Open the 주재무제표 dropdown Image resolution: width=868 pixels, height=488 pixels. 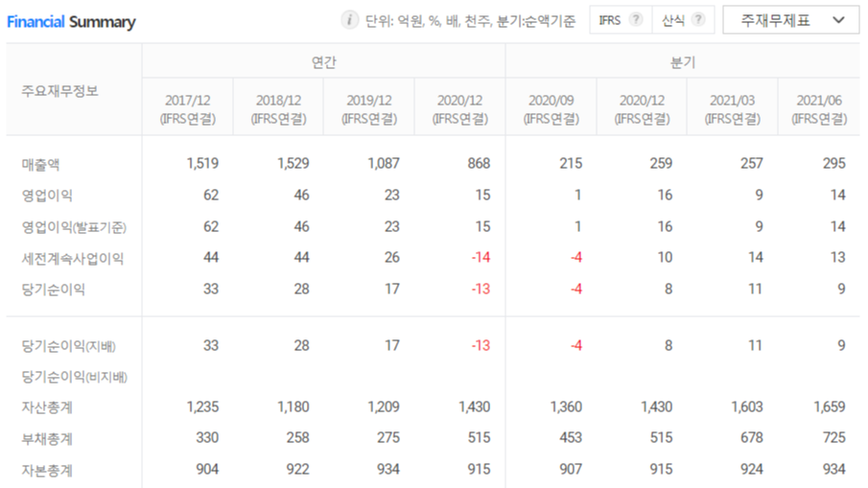point(791,20)
